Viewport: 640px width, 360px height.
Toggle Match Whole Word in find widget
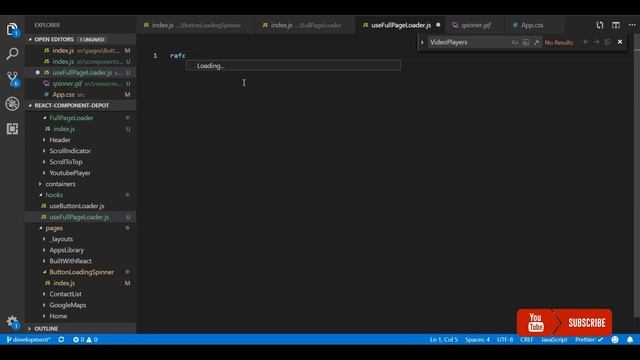click(526, 42)
